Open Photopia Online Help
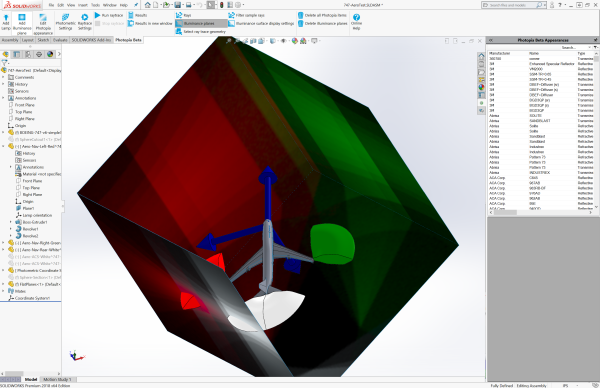Image resolution: width=600 pixels, height=388 pixels. 356,21
